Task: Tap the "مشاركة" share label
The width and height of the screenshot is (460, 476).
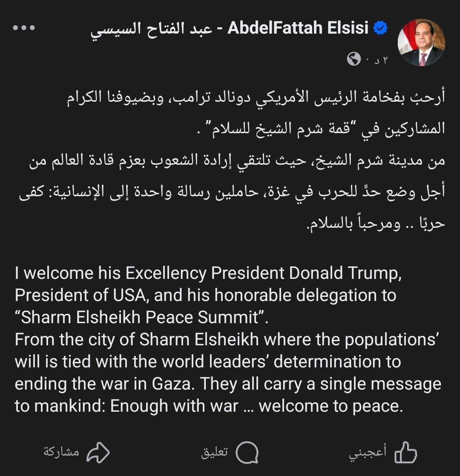Action: 61,452
